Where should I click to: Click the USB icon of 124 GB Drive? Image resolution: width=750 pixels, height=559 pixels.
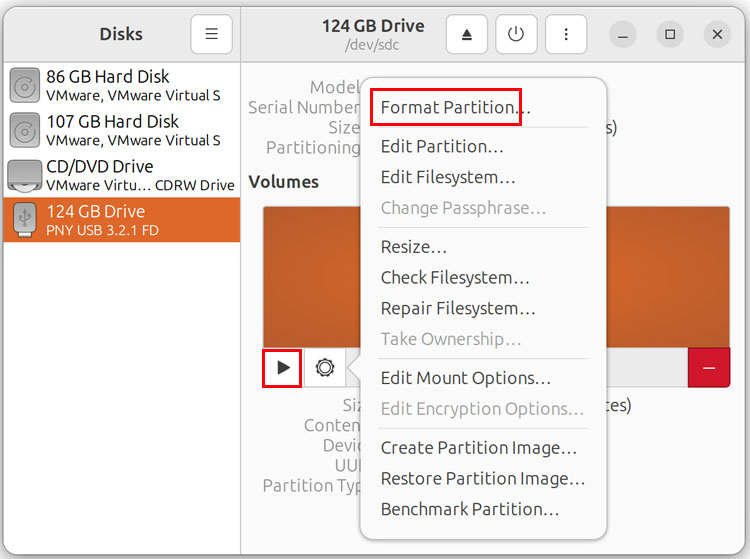click(25, 219)
